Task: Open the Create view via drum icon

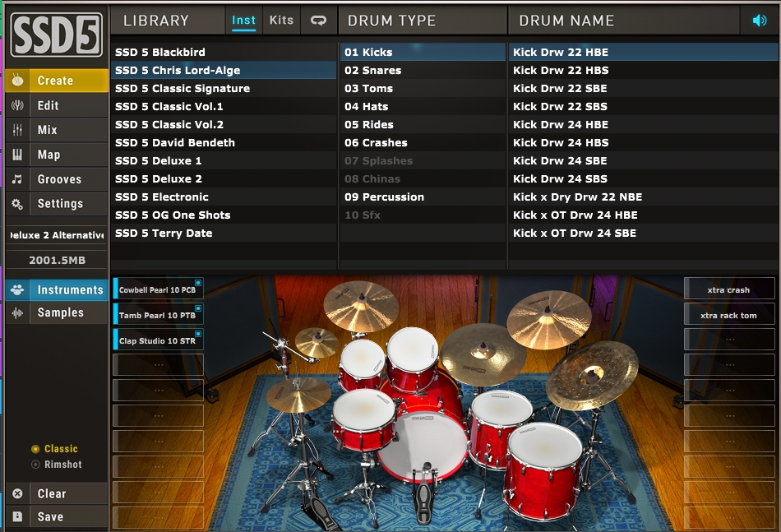Action: pos(17,81)
